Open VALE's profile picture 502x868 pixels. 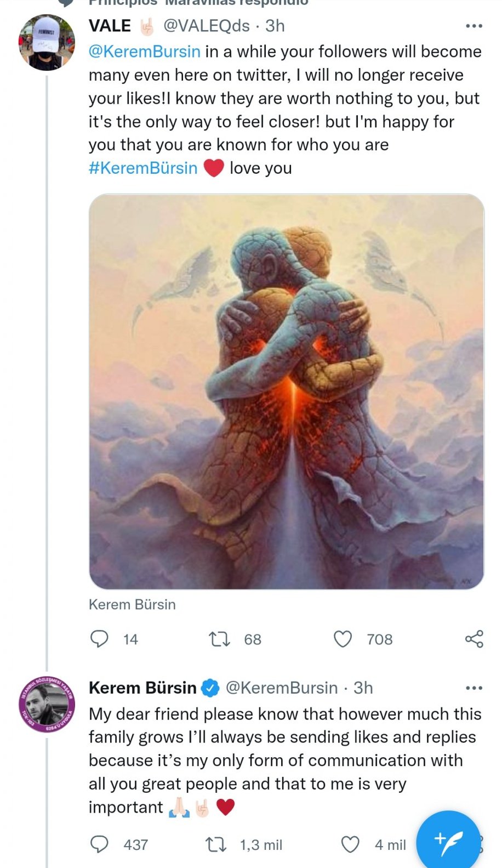47,43
